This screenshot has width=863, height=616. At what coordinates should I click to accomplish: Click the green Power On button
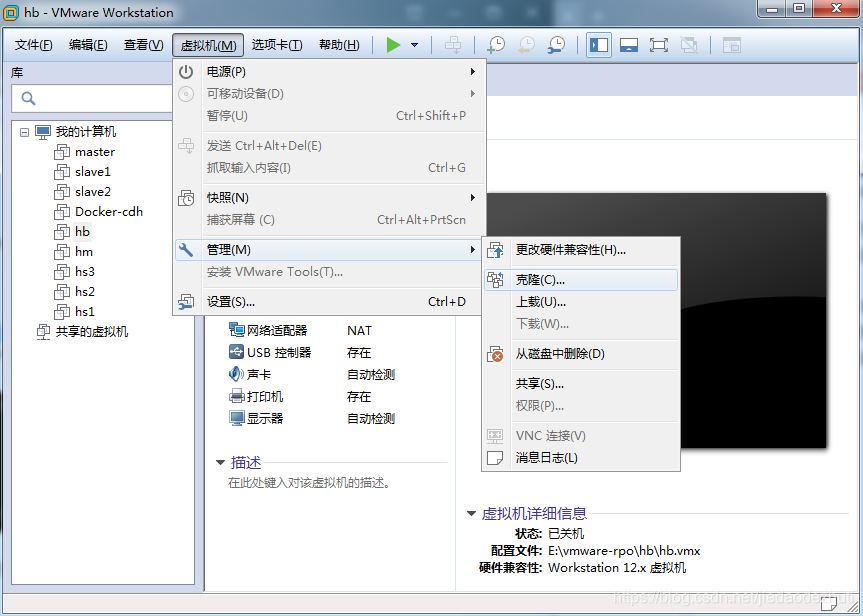(393, 44)
